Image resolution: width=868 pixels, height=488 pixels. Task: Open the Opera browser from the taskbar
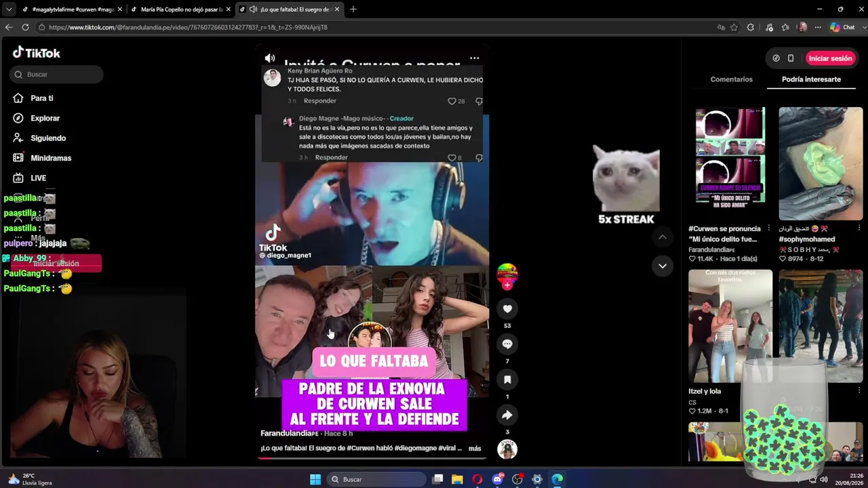coord(477,479)
